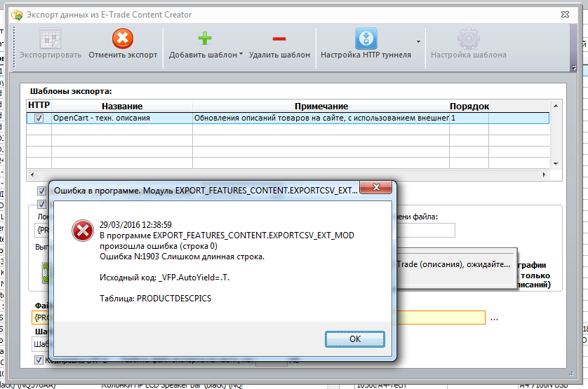Click the Шаблоны экспорта label
588x389 pixels.
pyautogui.click(x=71, y=91)
